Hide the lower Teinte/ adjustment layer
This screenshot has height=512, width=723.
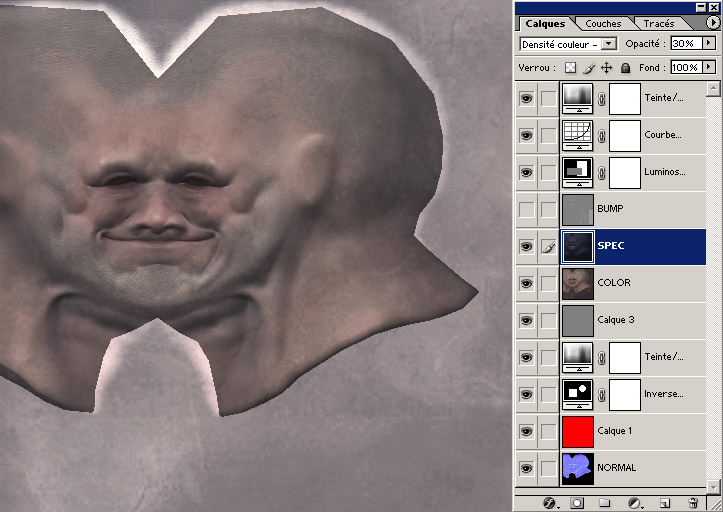pyautogui.click(x=527, y=357)
